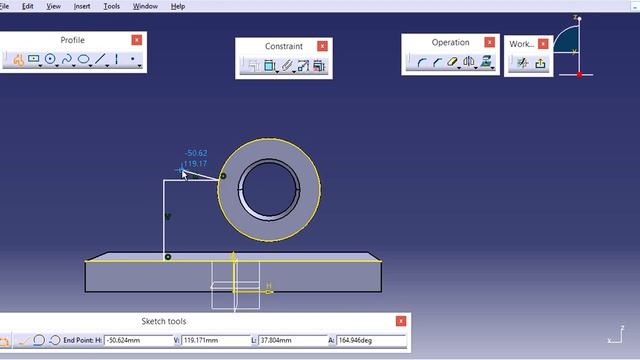The image size is (640, 360).
Task: Select the Trim eraser tool in Operation
Action: point(452,62)
